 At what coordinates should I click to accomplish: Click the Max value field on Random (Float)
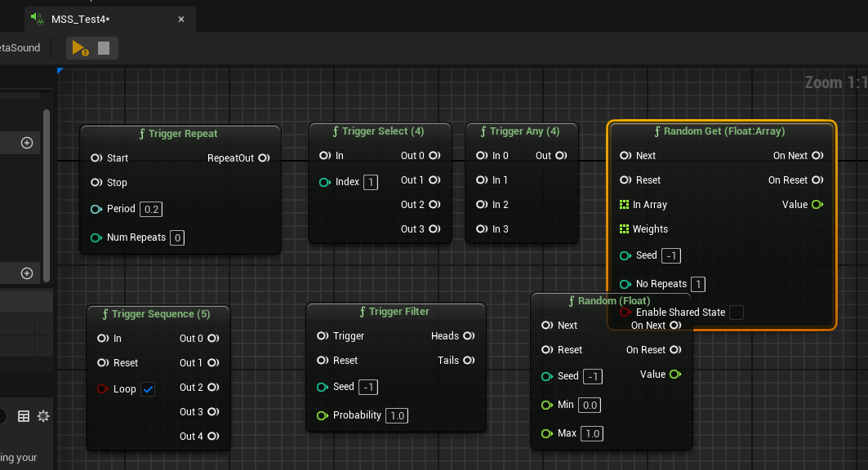pos(592,434)
